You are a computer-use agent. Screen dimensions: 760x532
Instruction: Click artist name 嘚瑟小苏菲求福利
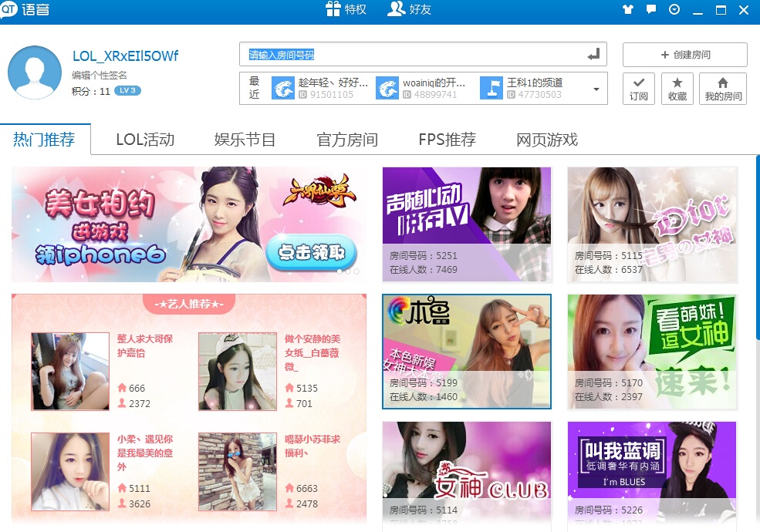[x=312, y=446]
